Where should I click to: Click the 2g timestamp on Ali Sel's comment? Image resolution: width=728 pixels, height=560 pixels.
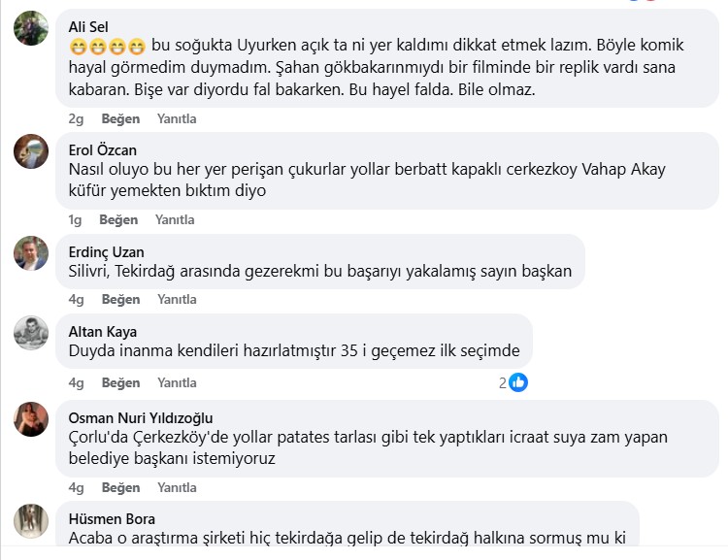point(77,118)
